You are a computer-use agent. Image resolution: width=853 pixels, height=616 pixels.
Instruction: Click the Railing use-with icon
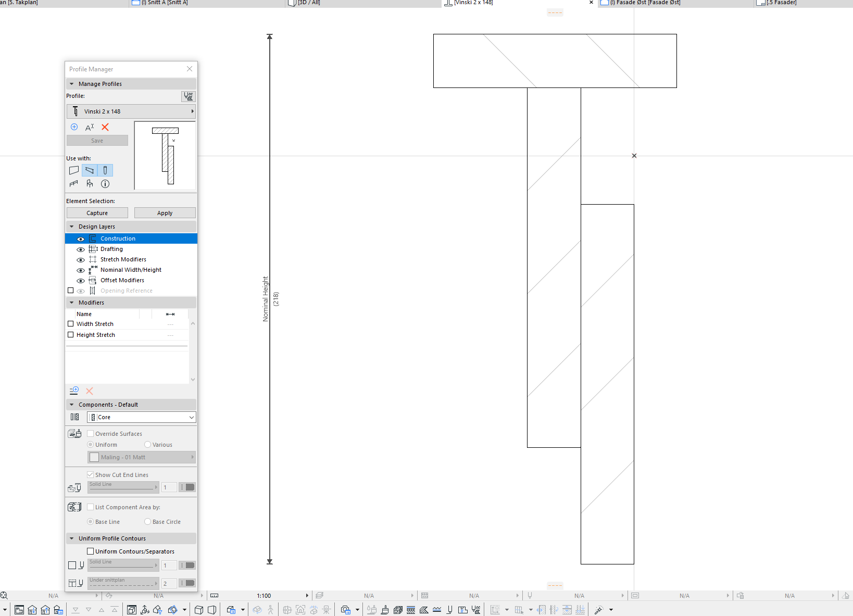pyautogui.click(x=74, y=184)
